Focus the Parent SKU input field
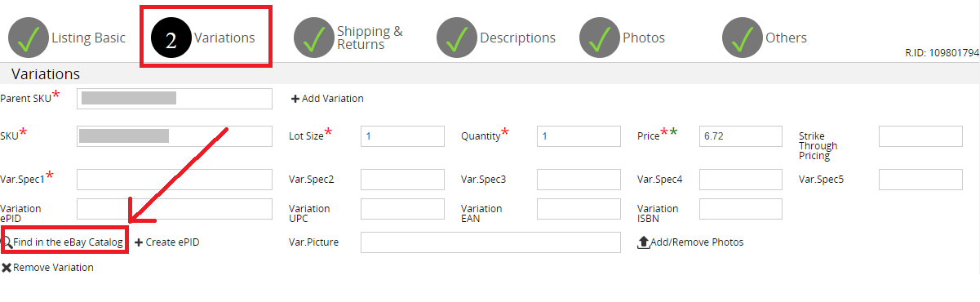 click(175, 99)
